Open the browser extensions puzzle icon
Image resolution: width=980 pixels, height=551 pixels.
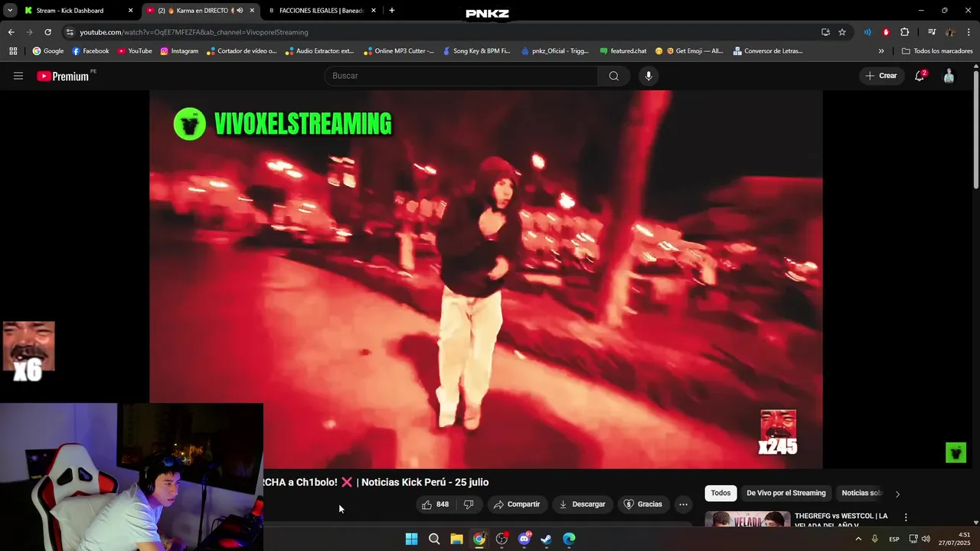pyautogui.click(x=904, y=32)
